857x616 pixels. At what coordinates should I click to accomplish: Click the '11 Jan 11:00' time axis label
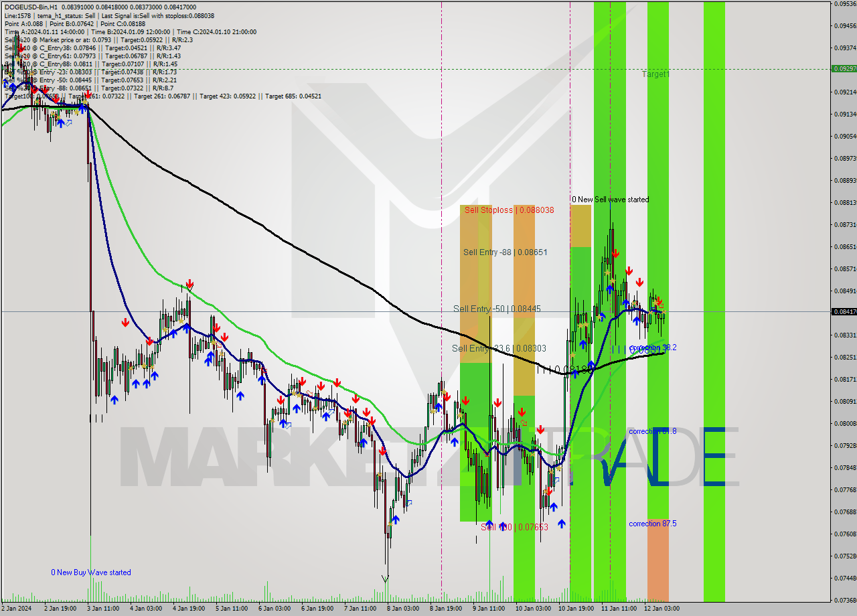(618, 609)
